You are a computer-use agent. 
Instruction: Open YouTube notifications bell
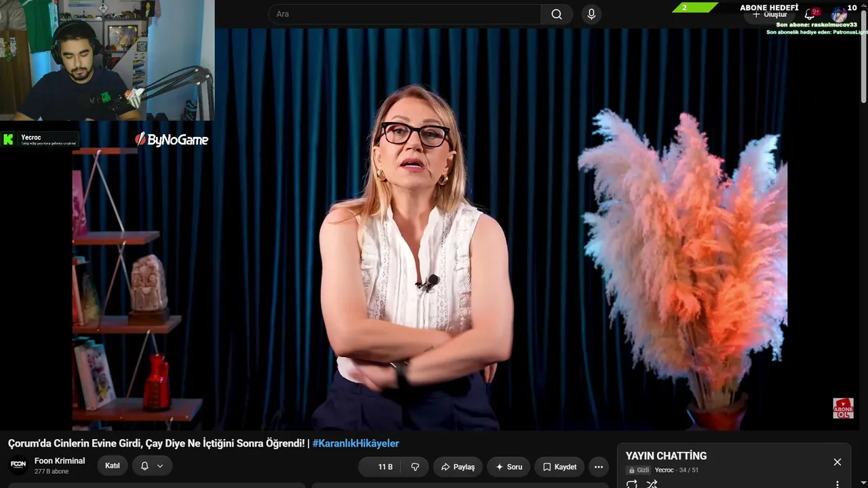810,14
